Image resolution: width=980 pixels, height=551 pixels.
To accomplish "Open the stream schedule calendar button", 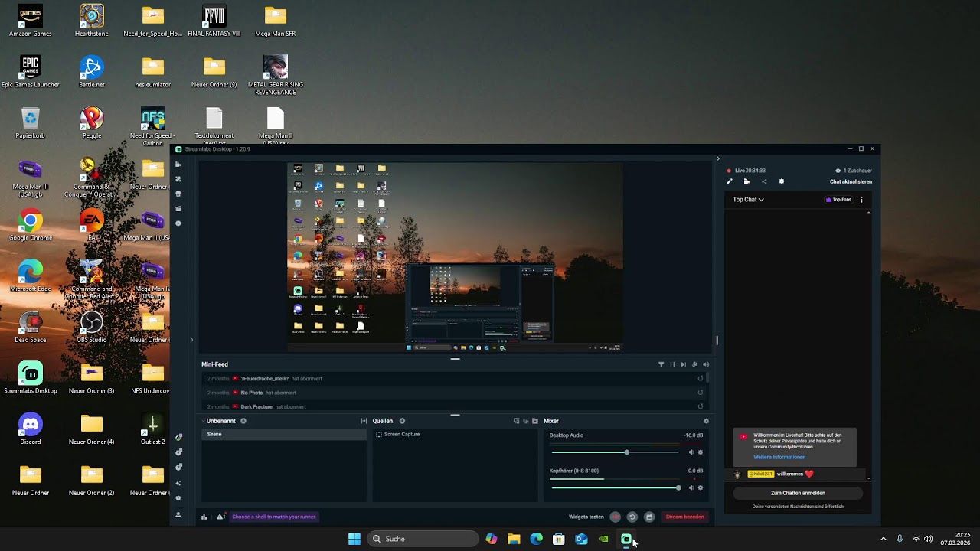I will coord(648,517).
